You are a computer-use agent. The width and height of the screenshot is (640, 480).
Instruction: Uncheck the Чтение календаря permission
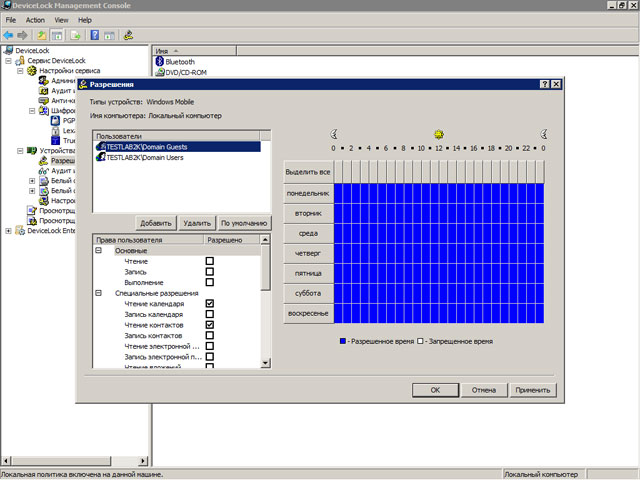coord(210,303)
